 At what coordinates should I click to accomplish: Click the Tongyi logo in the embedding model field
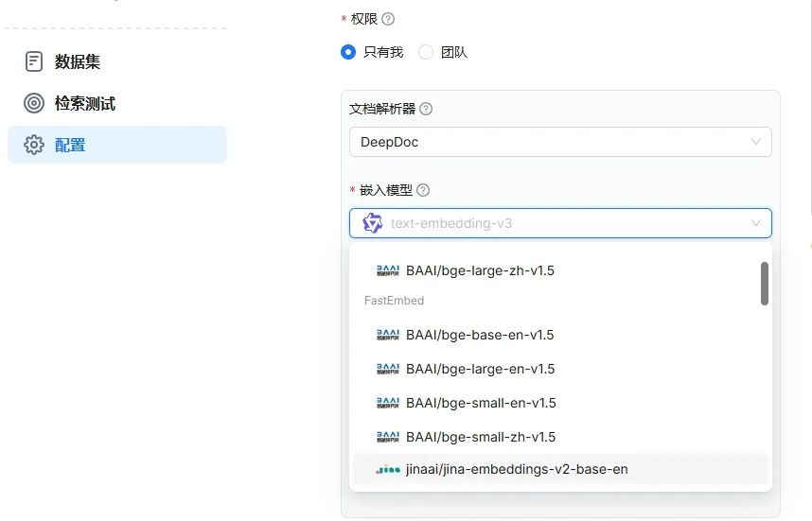click(372, 223)
